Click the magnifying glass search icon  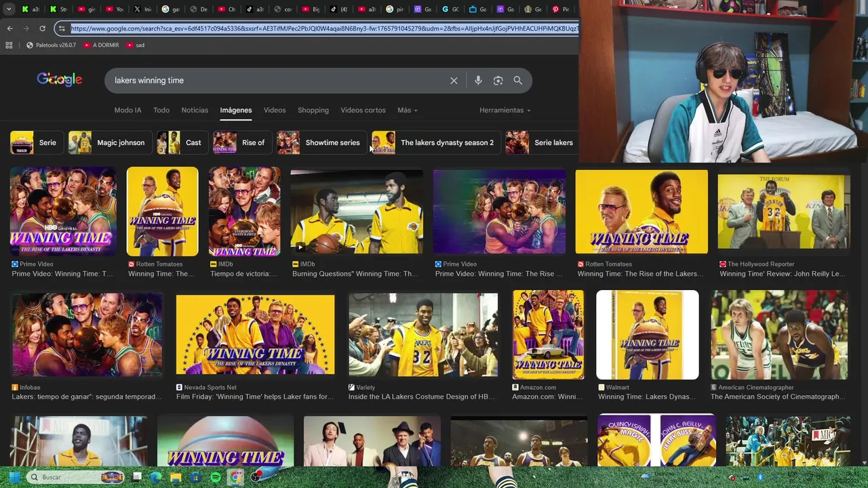tap(518, 81)
